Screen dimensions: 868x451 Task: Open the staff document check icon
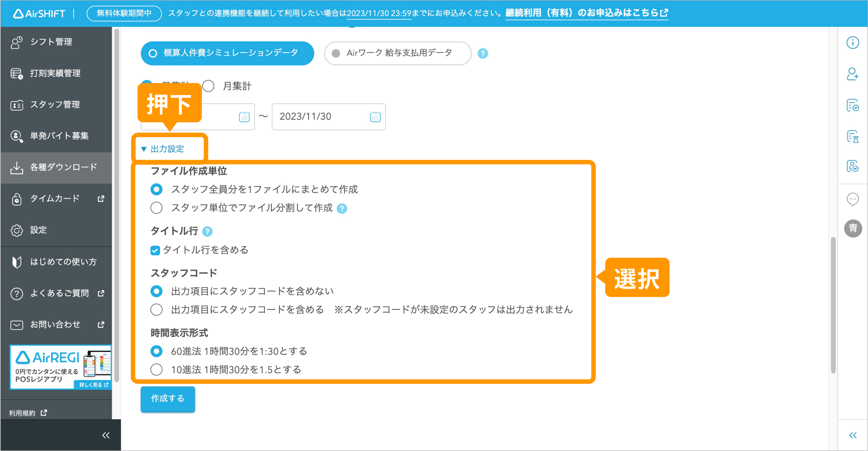coord(853,166)
